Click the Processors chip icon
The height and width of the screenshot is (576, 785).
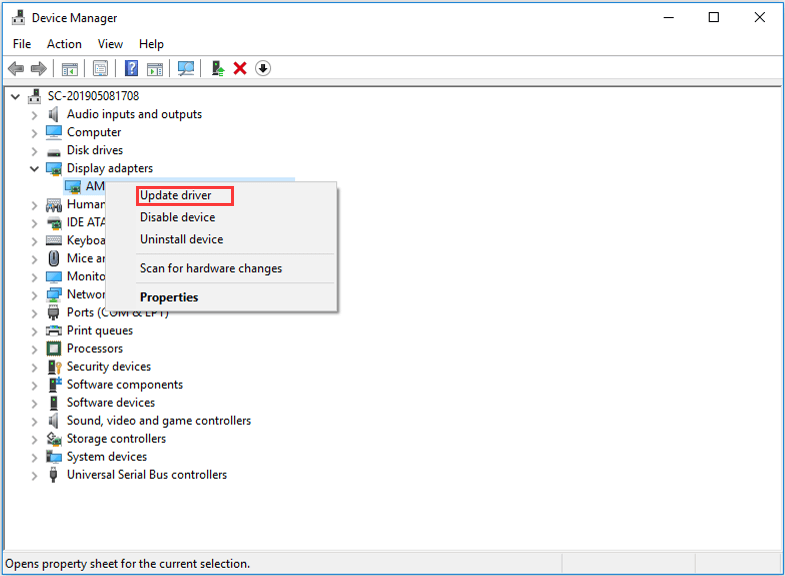[x=54, y=348]
